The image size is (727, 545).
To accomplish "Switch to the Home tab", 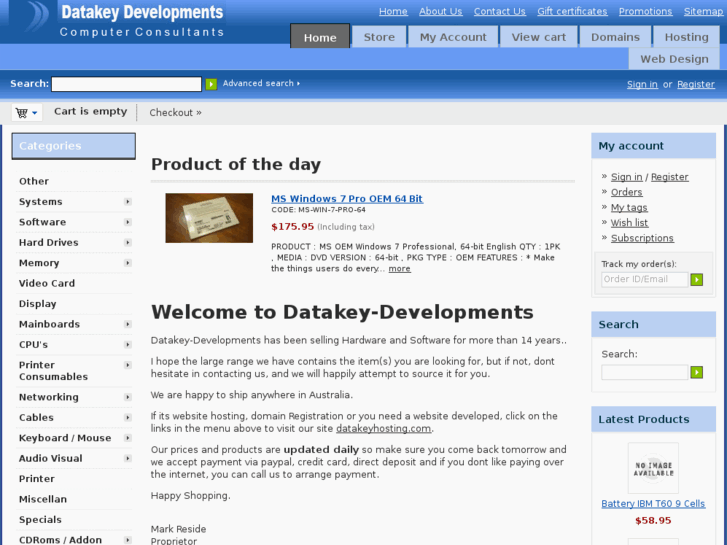I will [320, 37].
